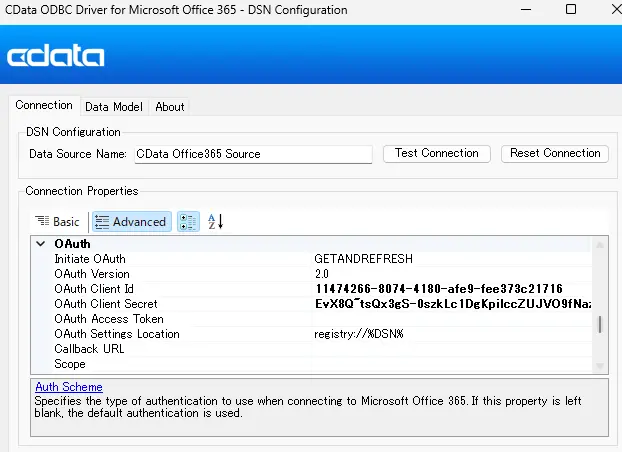Open the Data Model tab

[x=114, y=107]
